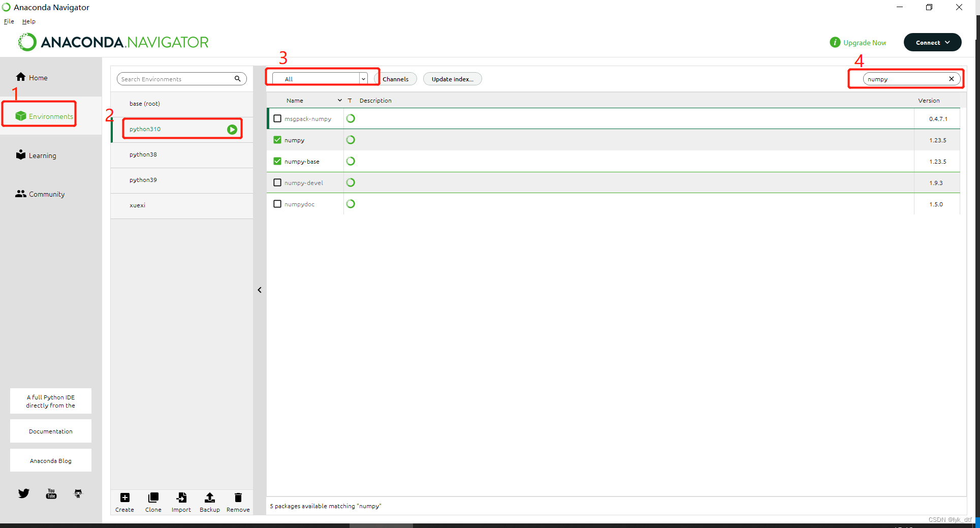Open the Documentation link

pos(51,431)
